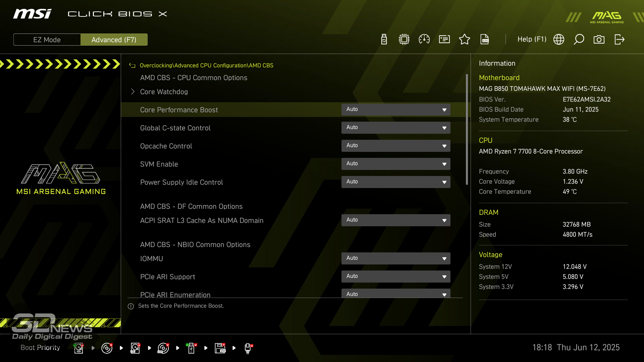Select the USB floppy boot icon
The height and width of the screenshot is (362, 644).
220,348
